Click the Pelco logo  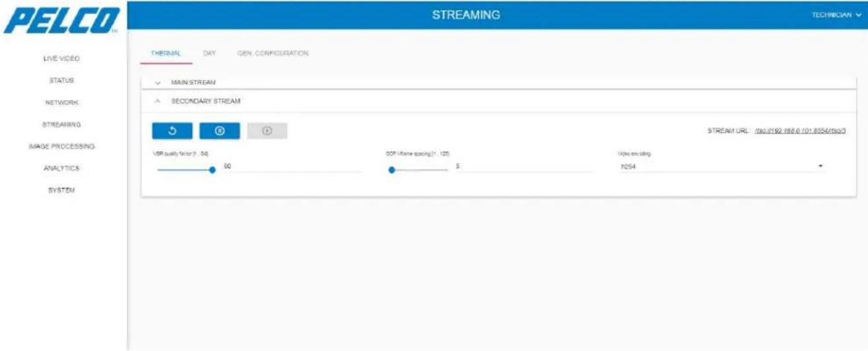[x=61, y=20]
